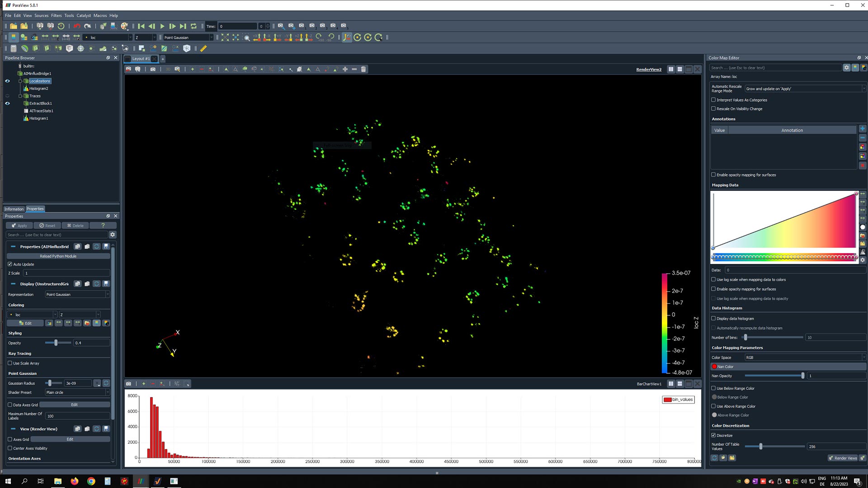
Task: Click the Edit color map icon under Coloring
Action: coord(25,323)
